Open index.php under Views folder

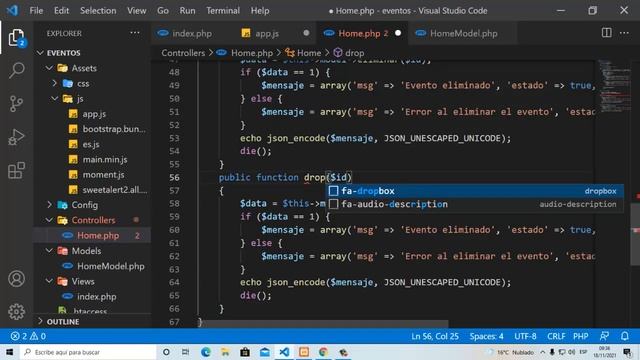click(x=96, y=297)
